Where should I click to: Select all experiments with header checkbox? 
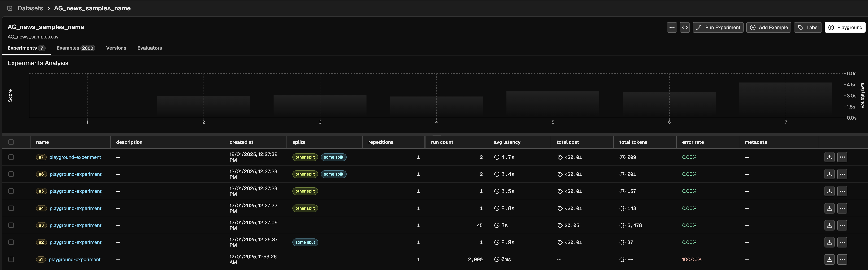coord(11,142)
